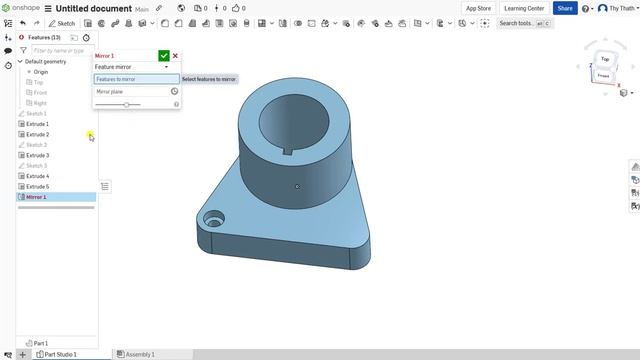Image resolution: width=640 pixels, height=360 pixels.
Task: Select Extrude 3 in the feature list
Action: (38, 156)
